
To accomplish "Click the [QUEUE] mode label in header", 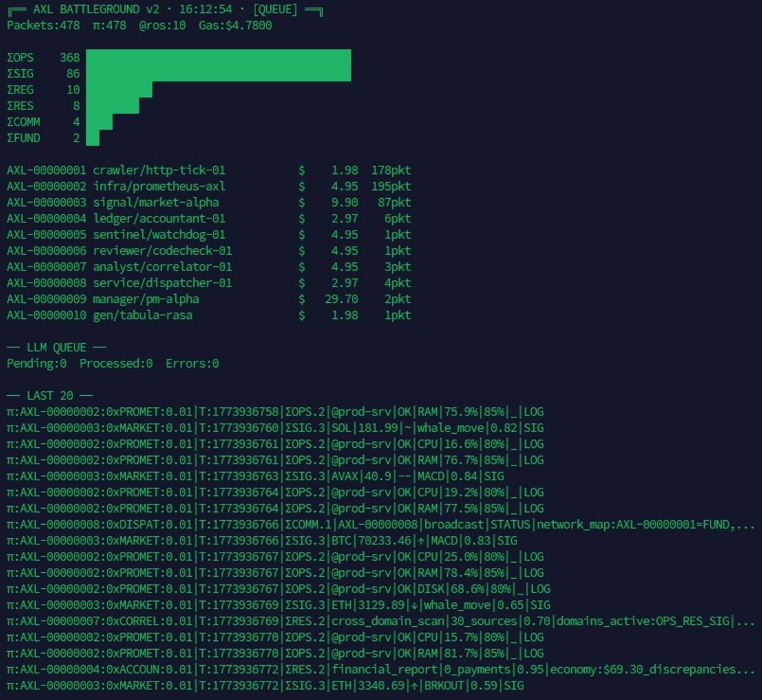I will pyautogui.click(x=275, y=10).
